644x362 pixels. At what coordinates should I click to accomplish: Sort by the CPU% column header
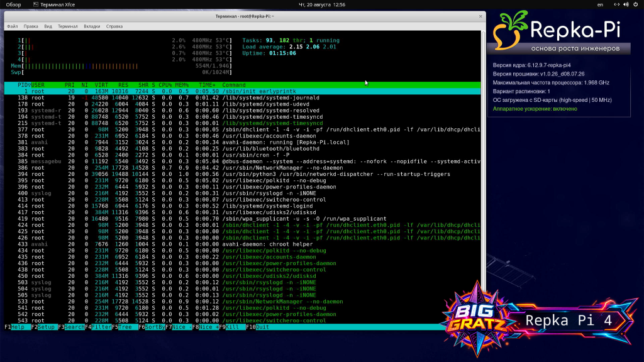165,85
